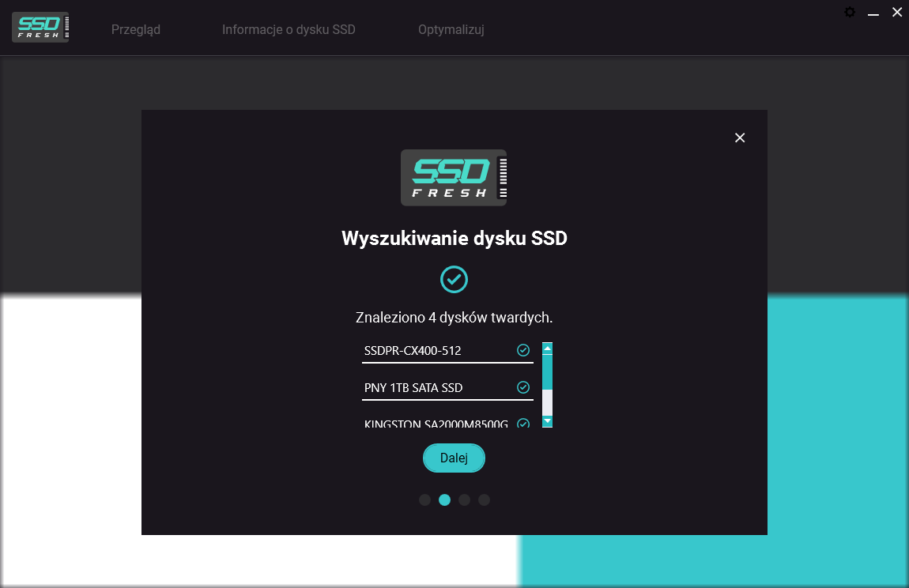Select the active second step dot
909x588 pixels.
point(445,499)
